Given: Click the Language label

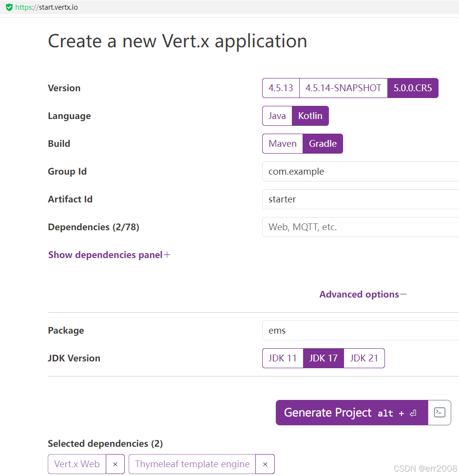Looking at the screenshot, I should click(x=70, y=116).
